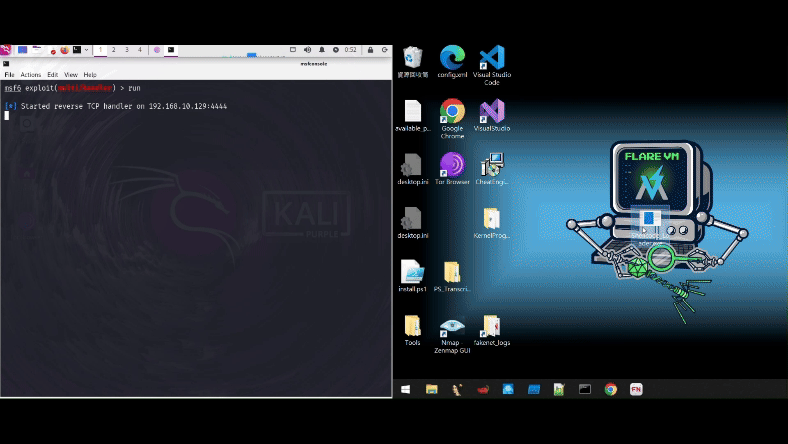Click the purple round app icon in the Kali panel

click(x=157, y=50)
